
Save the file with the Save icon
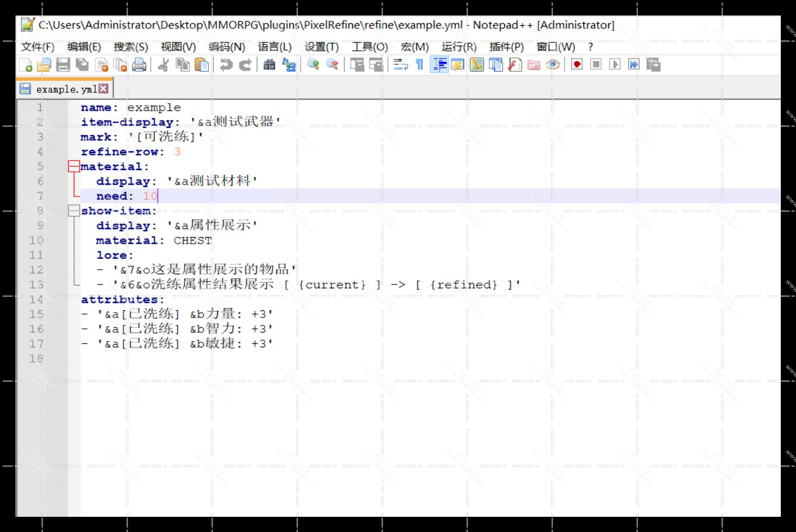coord(63,65)
